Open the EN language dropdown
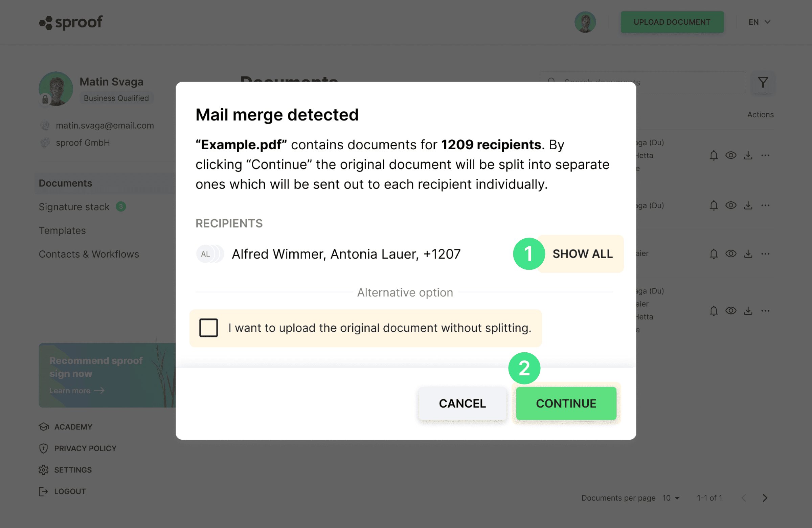Image resolution: width=812 pixels, height=528 pixels. [760, 22]
